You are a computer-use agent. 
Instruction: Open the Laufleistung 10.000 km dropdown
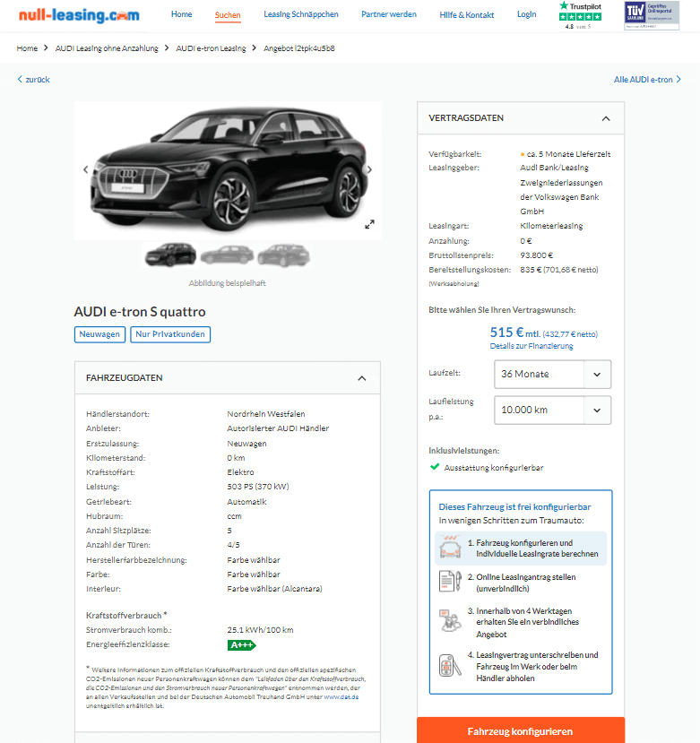553,410
